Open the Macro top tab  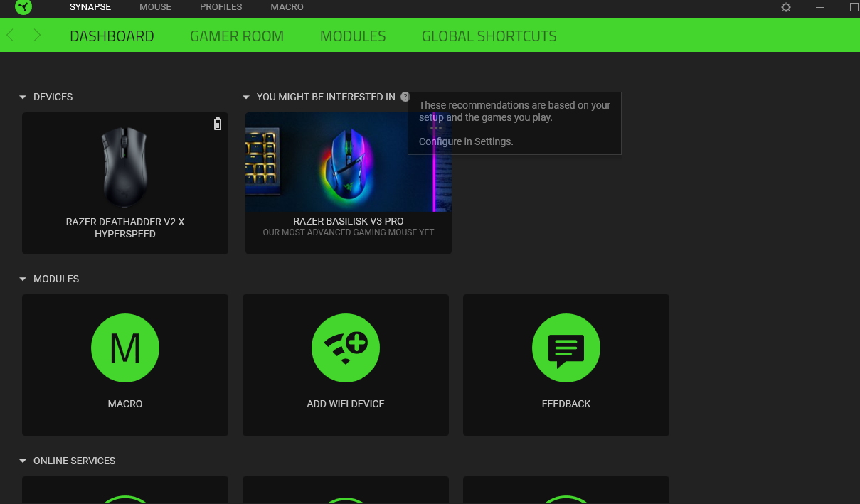[287, 7]
